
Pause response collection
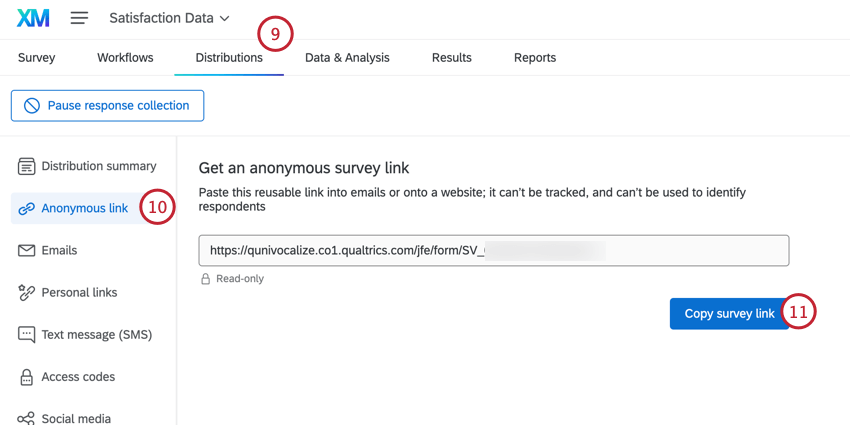pos(107,105)
